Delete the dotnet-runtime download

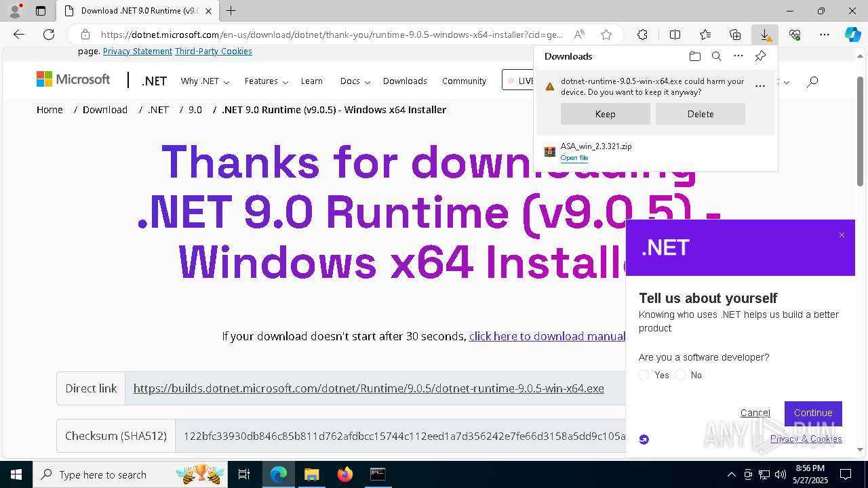(x=701, y=114)
